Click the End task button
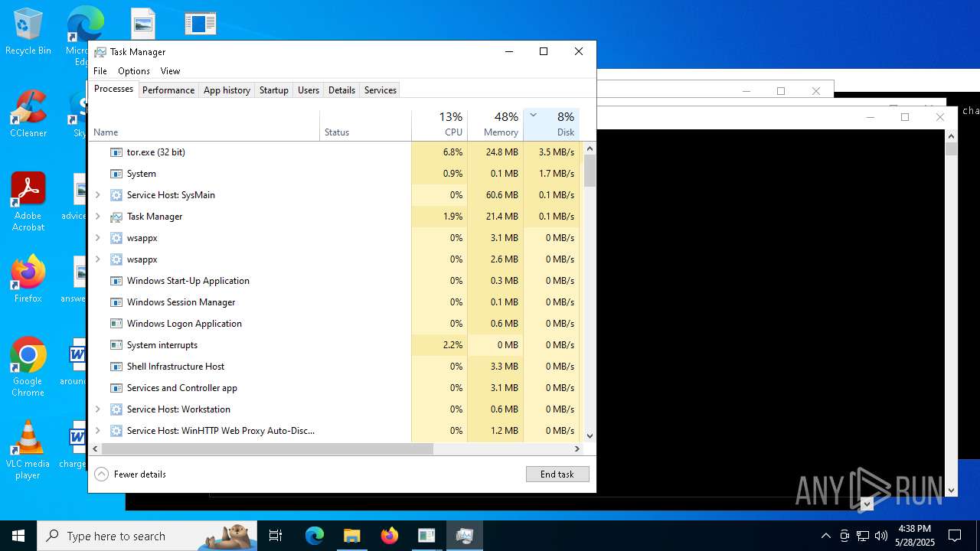Image resolution: width=980 pixels, height=551 pixels. coord(557,474)
